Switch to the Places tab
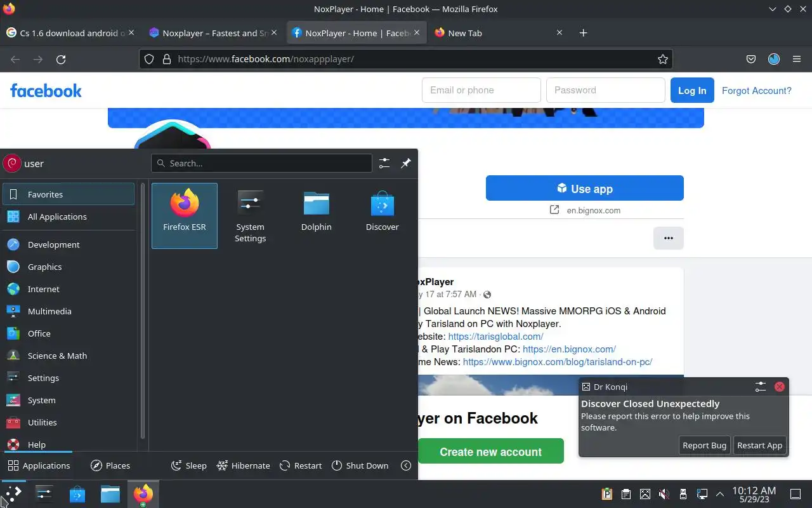Viewport: 812px width, 508px height. tap(110, 465)
